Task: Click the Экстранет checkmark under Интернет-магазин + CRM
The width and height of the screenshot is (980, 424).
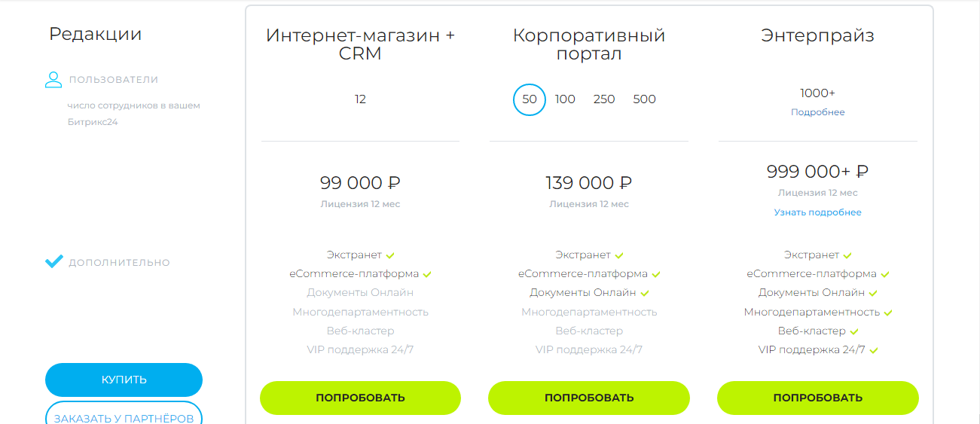Action: [390, 255]
